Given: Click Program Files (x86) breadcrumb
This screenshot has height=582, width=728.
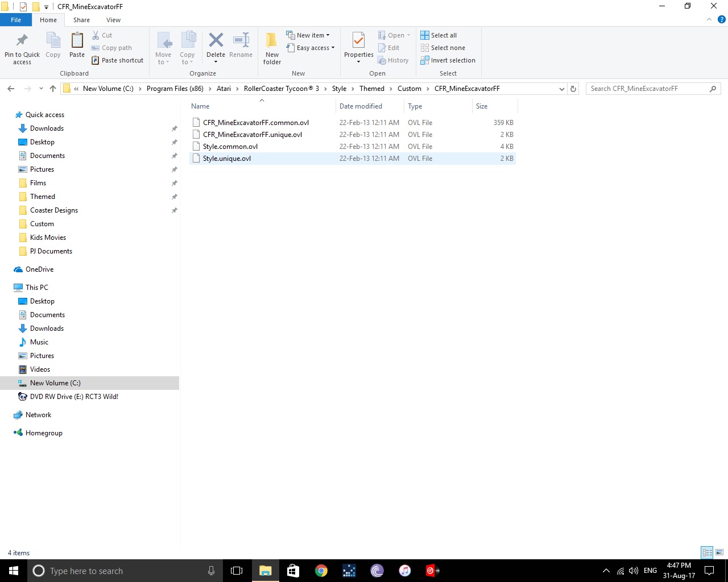Looking at the screenshot, I should [175, 89].
